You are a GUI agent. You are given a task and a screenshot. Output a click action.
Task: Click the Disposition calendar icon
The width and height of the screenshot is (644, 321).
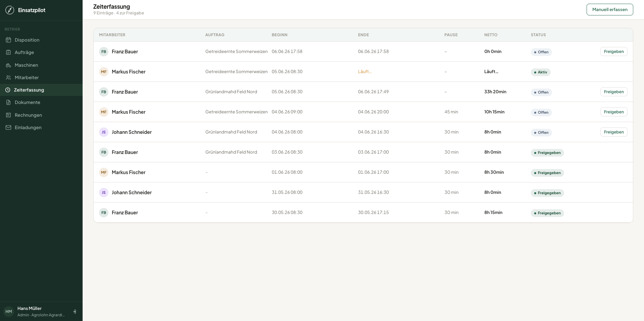8,40
